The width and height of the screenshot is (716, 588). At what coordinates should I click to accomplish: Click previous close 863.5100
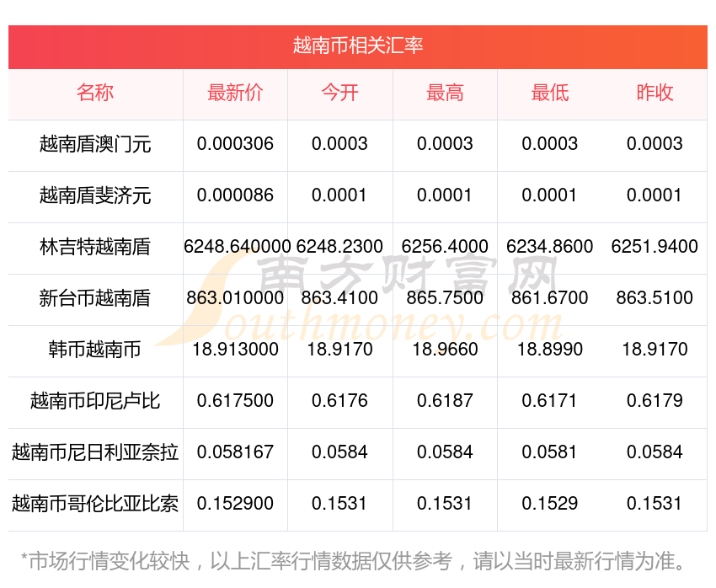(x=655, y=298)
